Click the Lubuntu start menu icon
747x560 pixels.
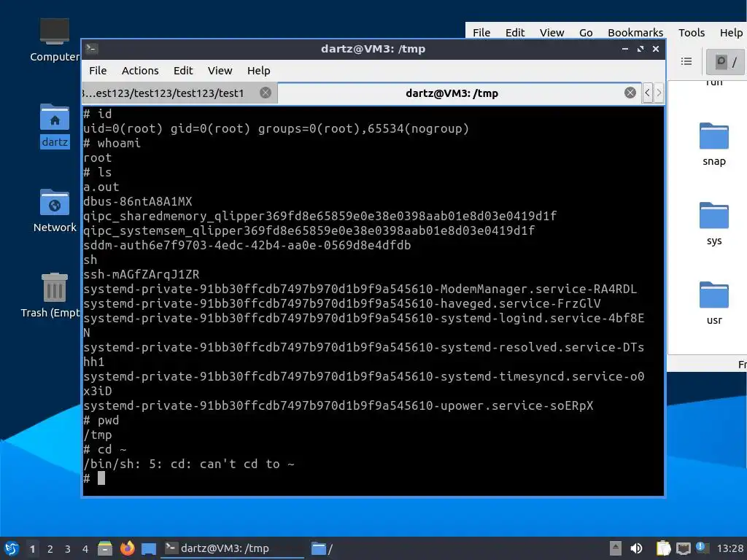point(11,548)
